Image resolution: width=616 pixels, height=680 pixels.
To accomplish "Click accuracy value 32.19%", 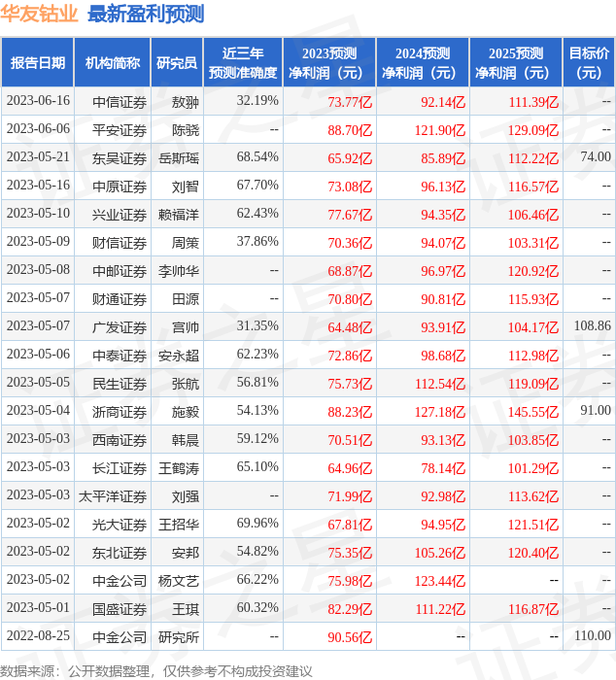I will 257,101.
